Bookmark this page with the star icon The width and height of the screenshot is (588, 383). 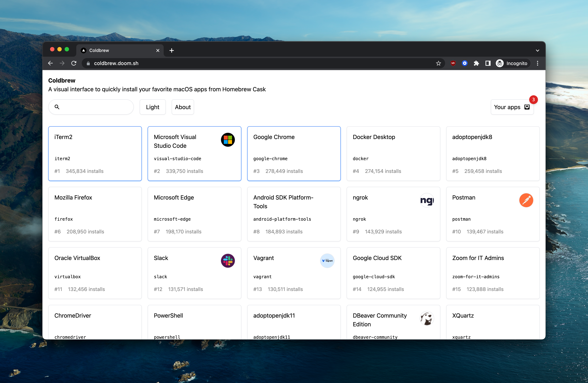(x=438, y=63)
